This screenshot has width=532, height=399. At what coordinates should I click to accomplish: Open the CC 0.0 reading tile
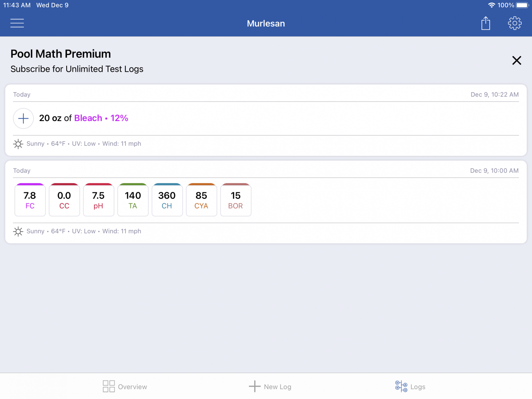tap(64, 200)
